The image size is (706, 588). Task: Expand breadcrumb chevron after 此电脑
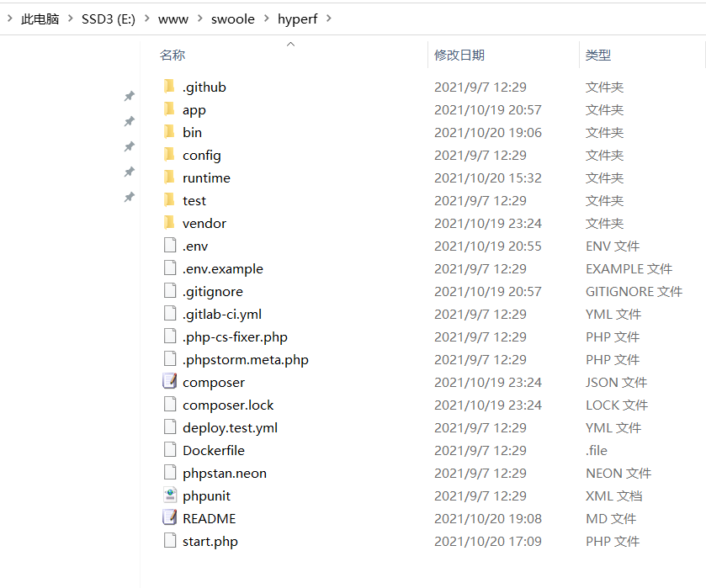click(70, 19)
